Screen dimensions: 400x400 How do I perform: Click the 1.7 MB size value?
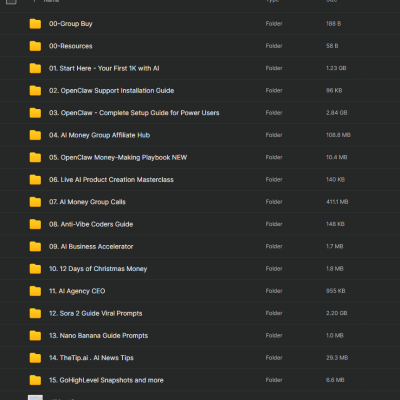pyautogui.click(x=335, y=246)
